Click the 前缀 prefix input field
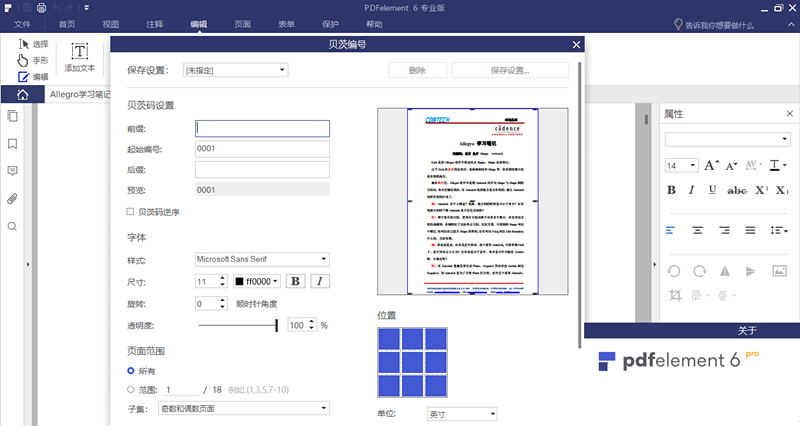 (x=262, y=129)
